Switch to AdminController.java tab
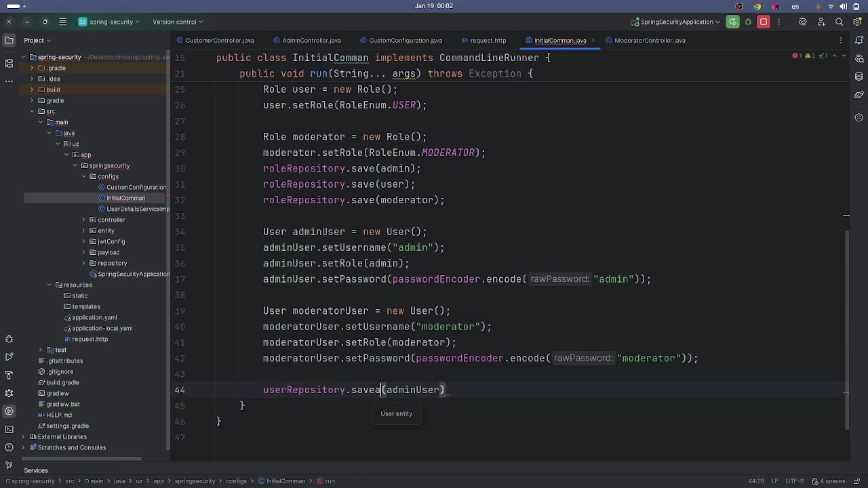868x488 pixels. click(307, 41)
